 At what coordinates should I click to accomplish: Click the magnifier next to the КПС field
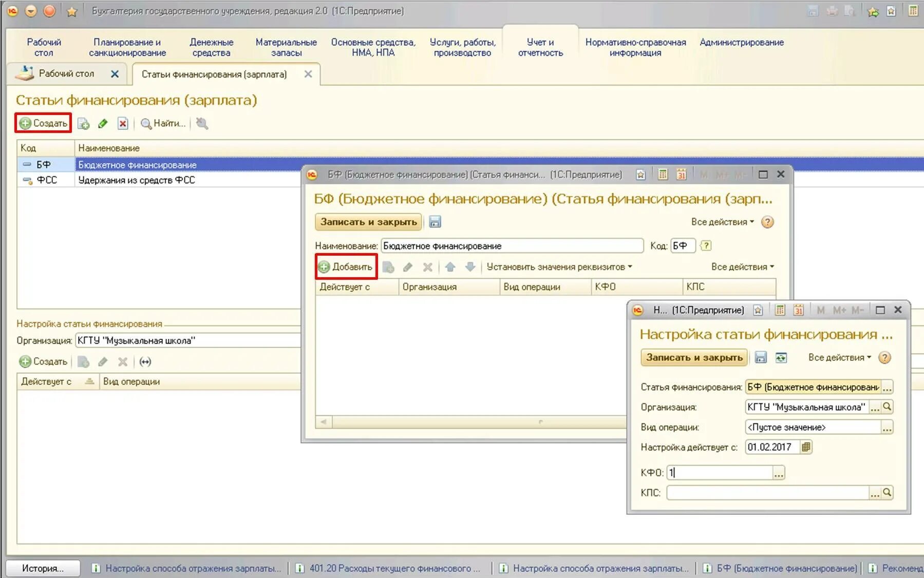click(887, 493)
